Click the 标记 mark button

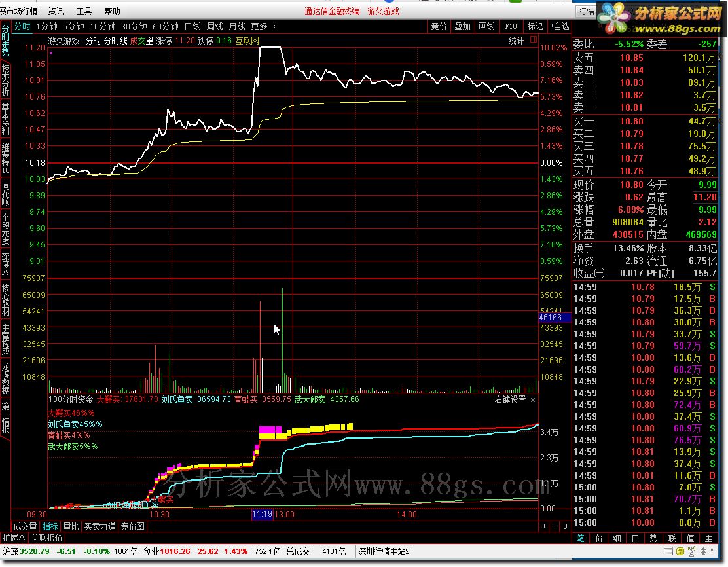(535, 26)
